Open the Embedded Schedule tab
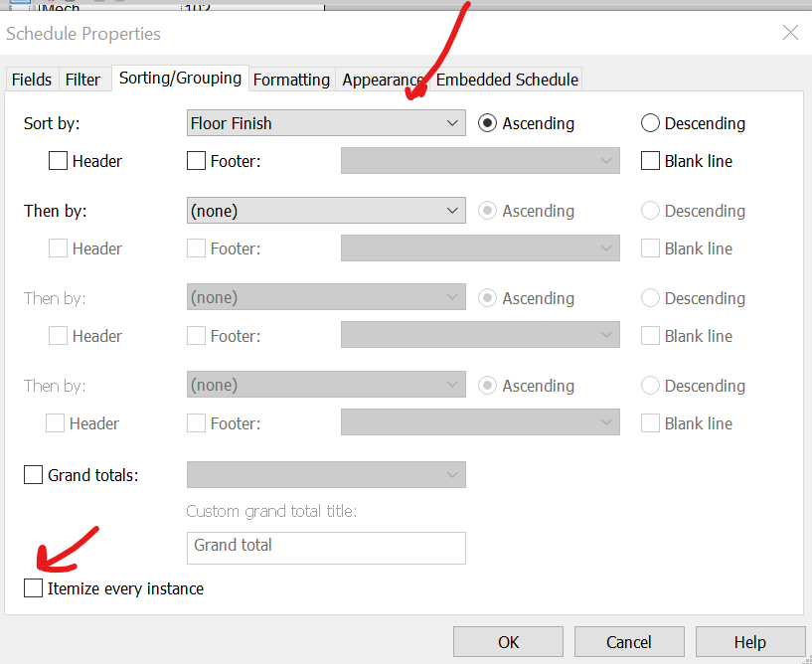812x664 pixels. point(507,79)
